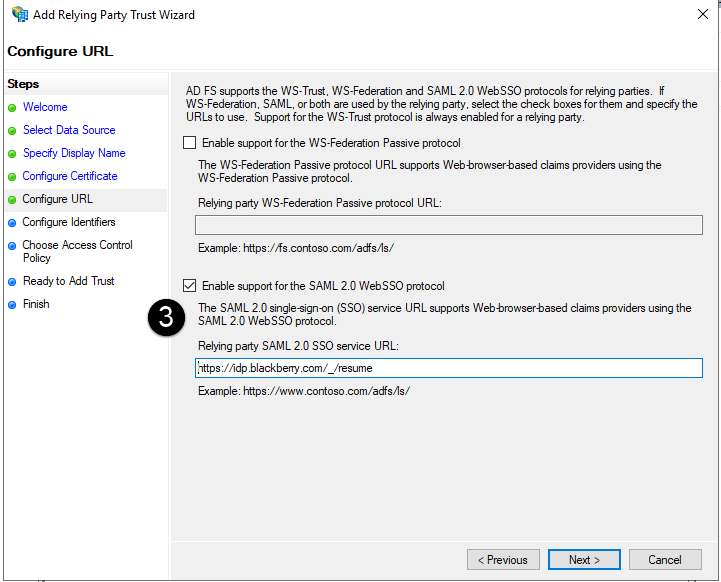Click blue bullet beside Ready to Add Trust
The width and height of the screenshot is (721, 582).
coord(12,282)
